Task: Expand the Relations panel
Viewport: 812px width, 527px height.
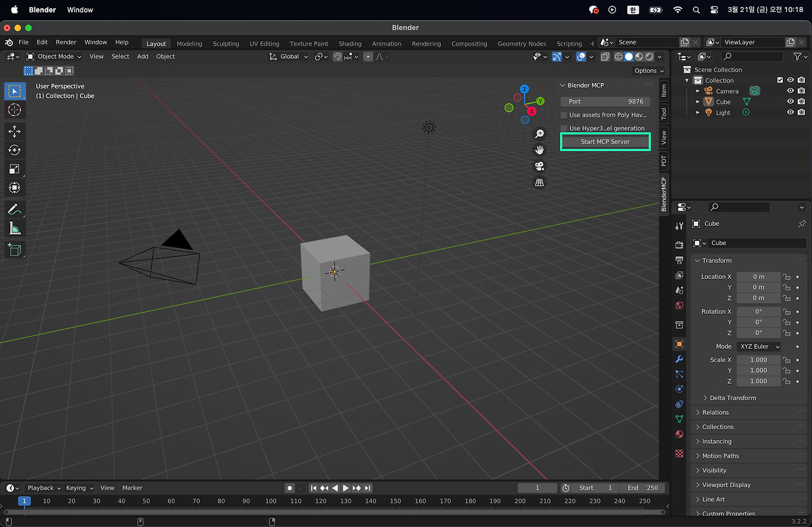Action: click(x=716, y=412)
